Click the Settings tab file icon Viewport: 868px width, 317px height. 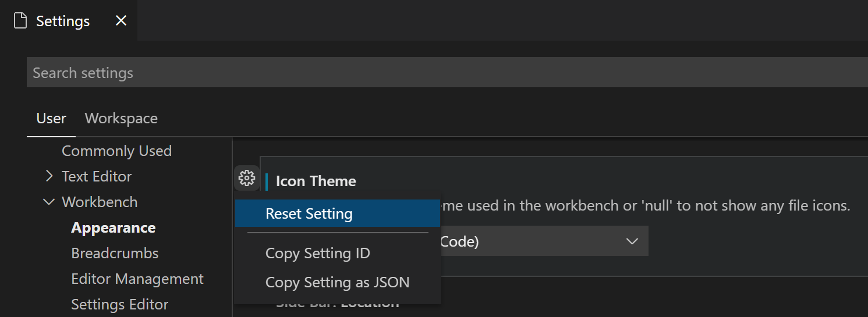click(x=20, y=21)
